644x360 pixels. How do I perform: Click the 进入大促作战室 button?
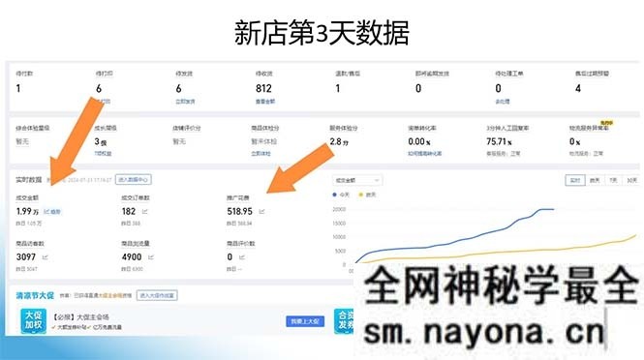pyautogui.click(x=157, y=295)
